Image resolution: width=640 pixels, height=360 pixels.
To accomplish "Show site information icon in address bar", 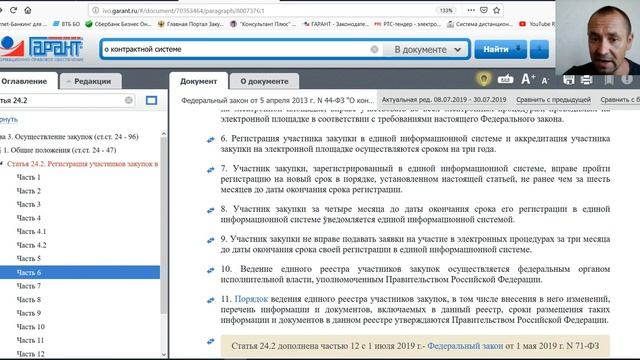I will 96,11.
